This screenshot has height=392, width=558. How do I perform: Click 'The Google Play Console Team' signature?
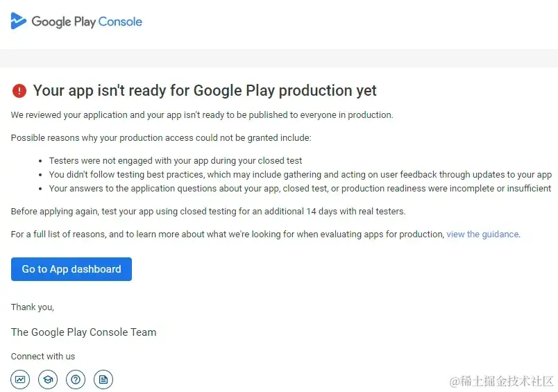[83, 332]
